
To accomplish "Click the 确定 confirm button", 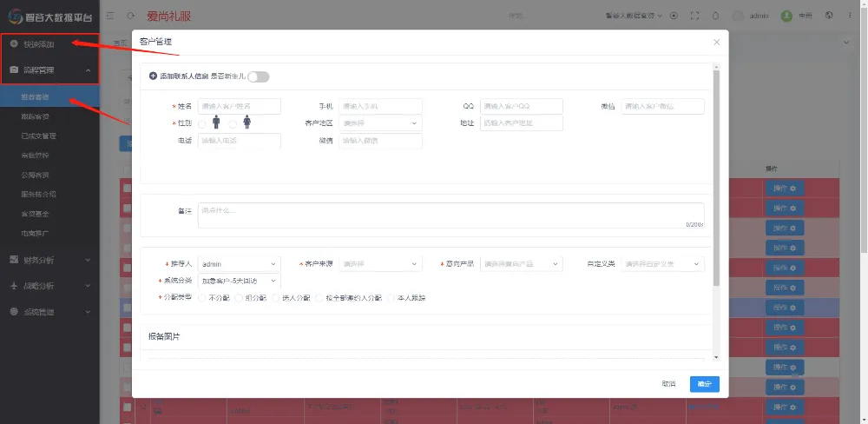I will pos(704,383).
